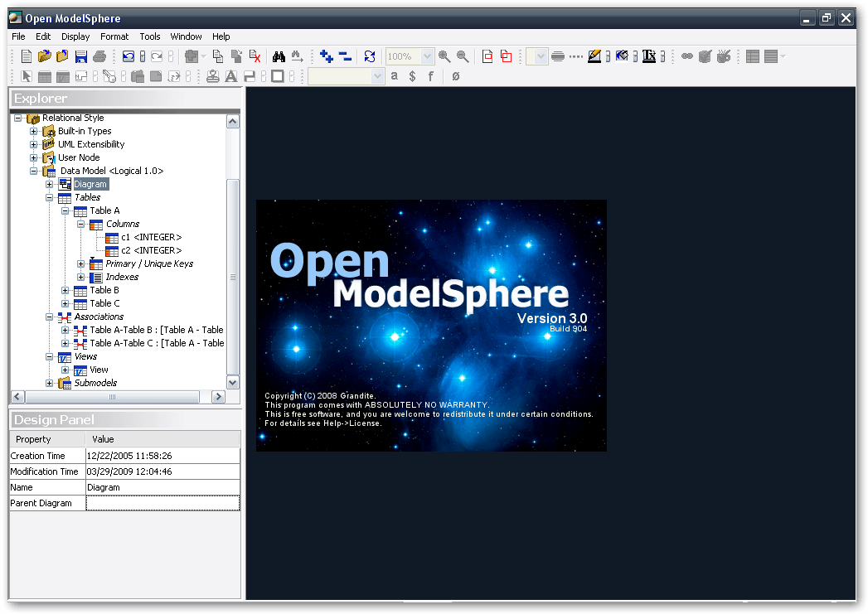Select the arrow pointer selection tool

pos(27,76)
